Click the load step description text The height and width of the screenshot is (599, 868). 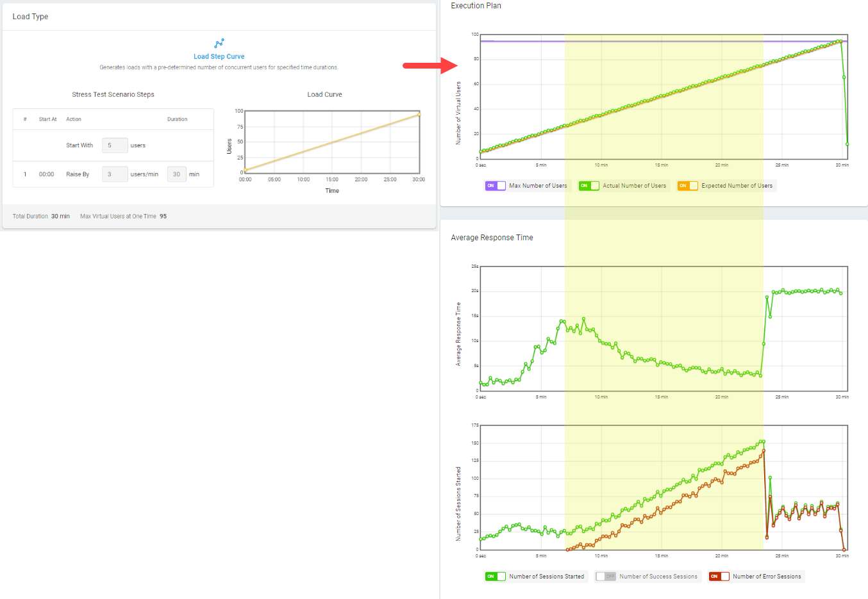[219, 67]
